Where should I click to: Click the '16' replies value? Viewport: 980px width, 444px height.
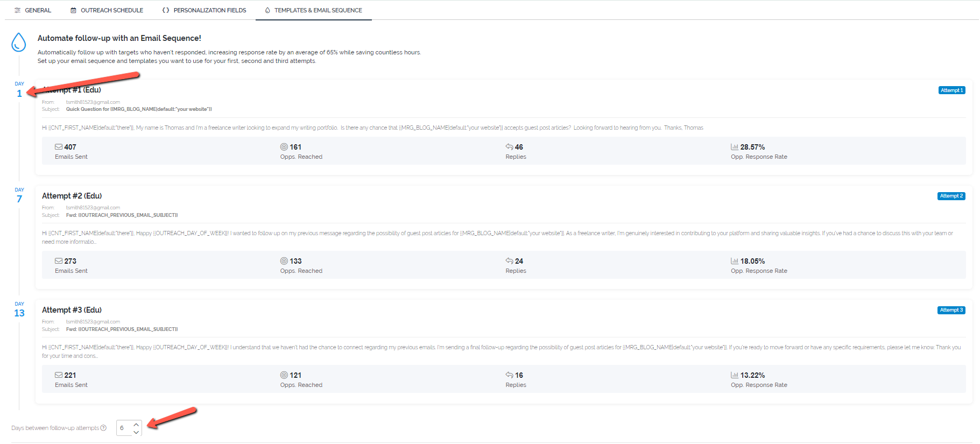(519, 375)
